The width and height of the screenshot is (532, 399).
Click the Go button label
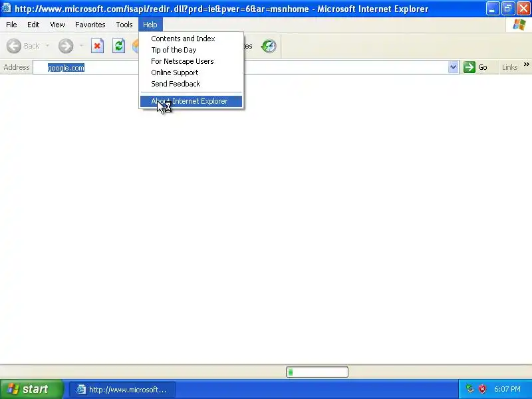click(483, 68)
